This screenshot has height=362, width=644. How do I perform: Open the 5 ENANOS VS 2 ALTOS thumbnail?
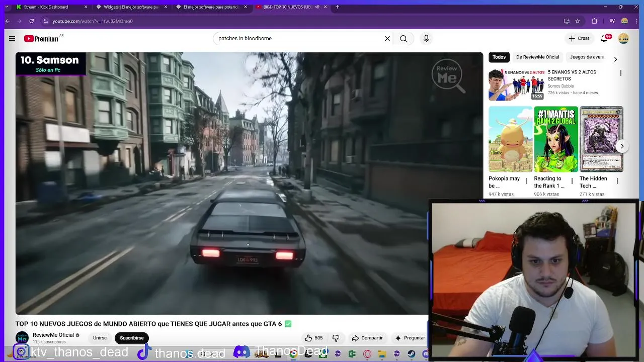point(516,85)
